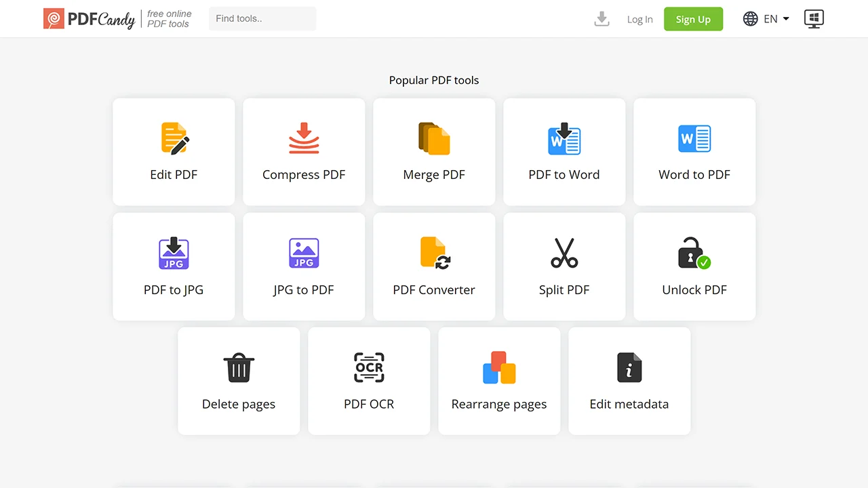Select the JPG to PDF icon
The width and height of the screenshot is (868, 488).
304,253
